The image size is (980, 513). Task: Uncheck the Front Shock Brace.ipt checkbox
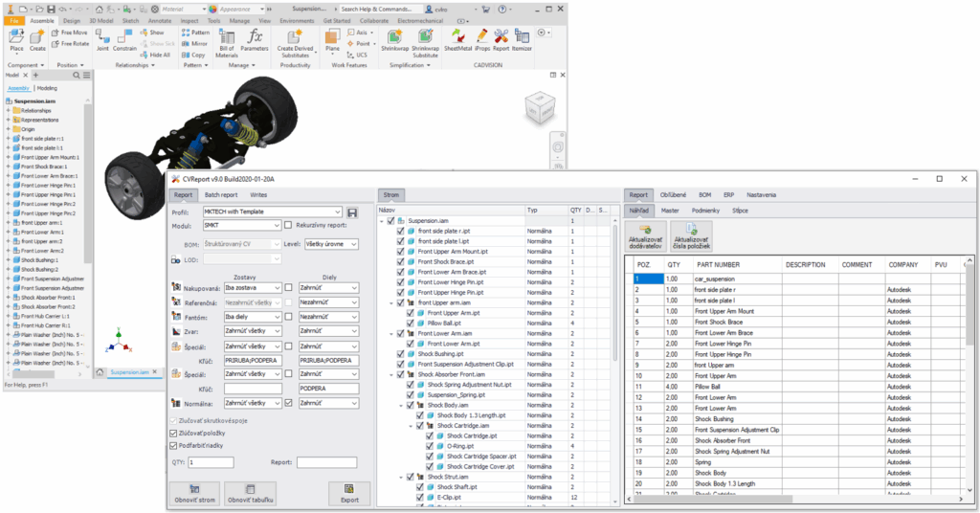(401, 262)
